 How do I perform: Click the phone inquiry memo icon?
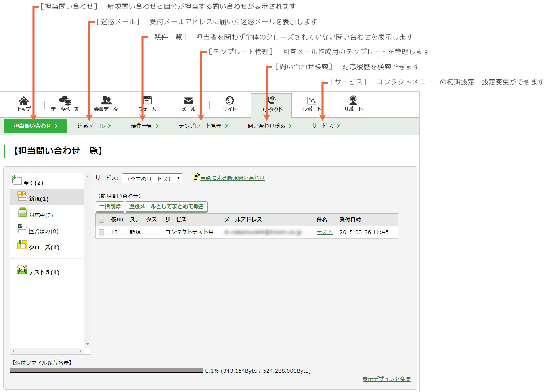tap(197, 177)
